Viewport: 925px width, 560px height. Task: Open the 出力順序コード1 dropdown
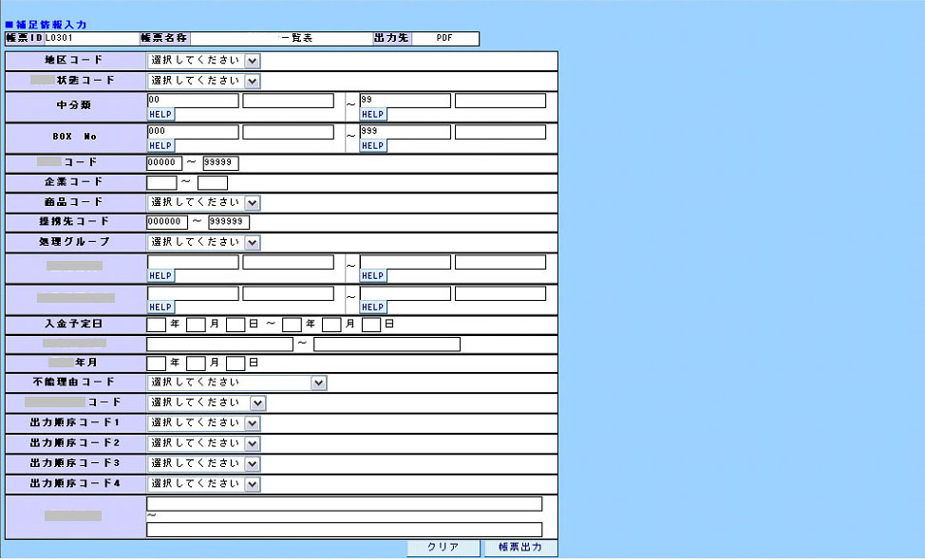pos(203,423)
